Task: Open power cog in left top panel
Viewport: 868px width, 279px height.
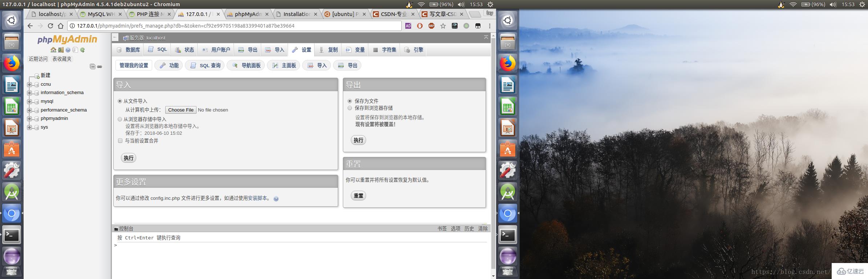Action: click(490, 4)
